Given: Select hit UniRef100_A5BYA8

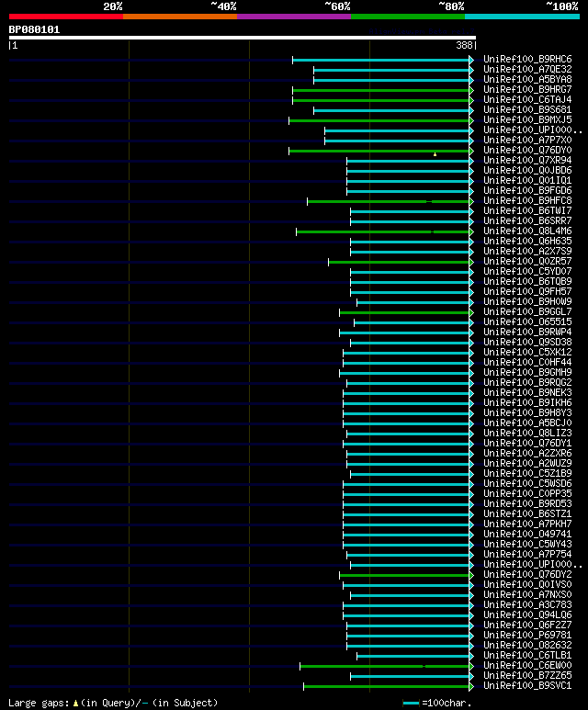Looking at the screenshot, I should tap(527, 79).
